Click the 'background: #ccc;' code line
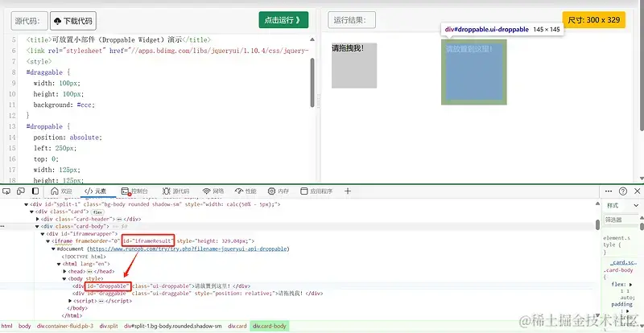This screenshot has width=644, height=333. click(64, 105)
